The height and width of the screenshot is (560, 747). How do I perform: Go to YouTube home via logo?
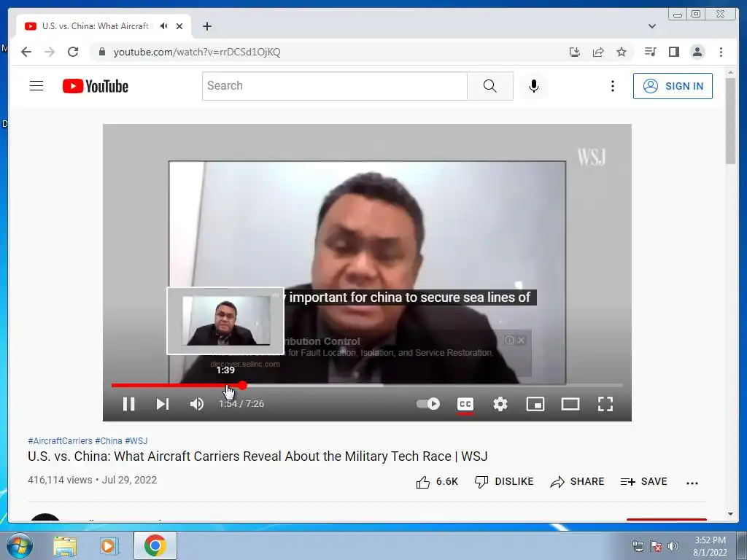click(96, 86)
